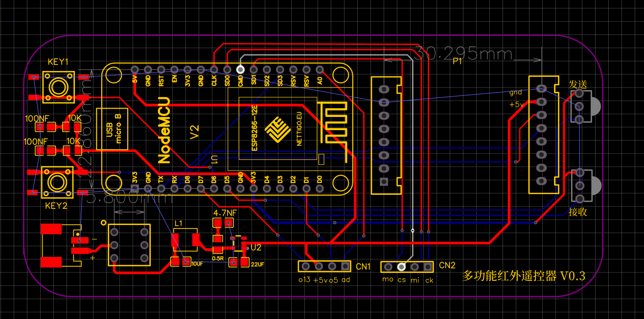This screenshot has width=644, height=319.
Task: Click the P1 designator label
Action: click(x=458, y=61)
